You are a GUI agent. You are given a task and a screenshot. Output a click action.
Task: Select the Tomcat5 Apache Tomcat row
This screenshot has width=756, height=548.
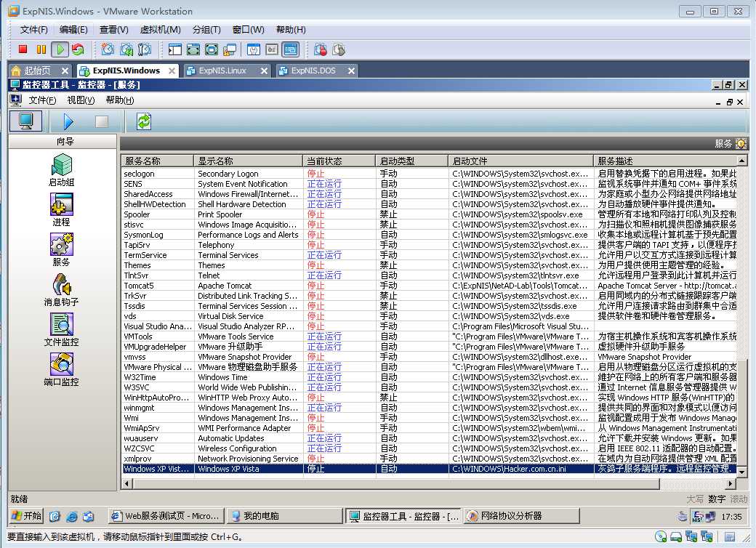coord(429,286)
